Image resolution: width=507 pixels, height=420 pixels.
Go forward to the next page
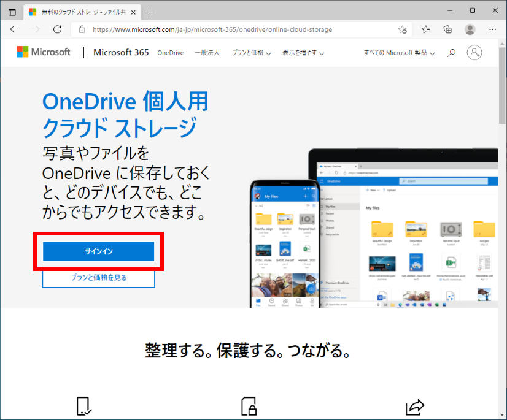36,29
